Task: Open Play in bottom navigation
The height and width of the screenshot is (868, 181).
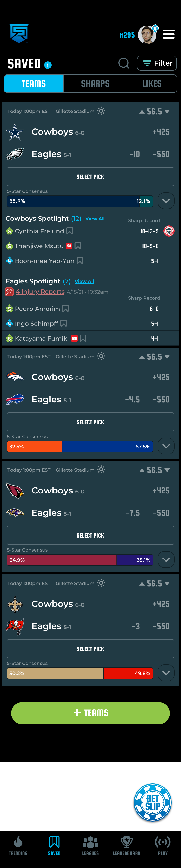Action: coord(162,845)
